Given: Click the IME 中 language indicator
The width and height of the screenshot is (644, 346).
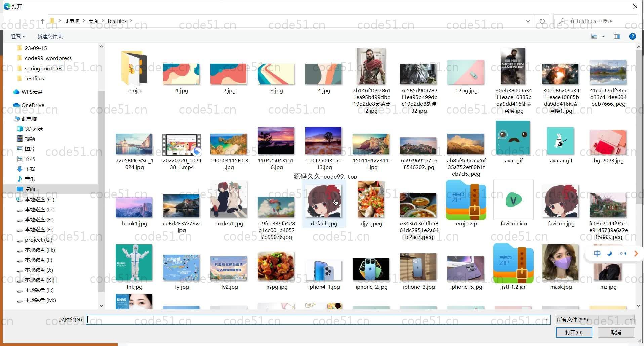Looking at the screenshot, I should (x=597, y=253).
